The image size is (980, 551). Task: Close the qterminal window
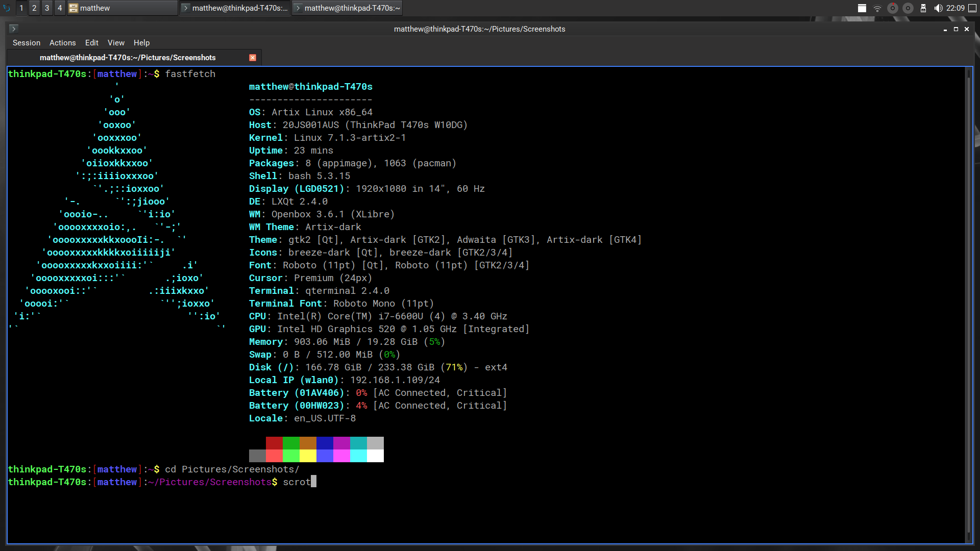(x=967, y=29)
